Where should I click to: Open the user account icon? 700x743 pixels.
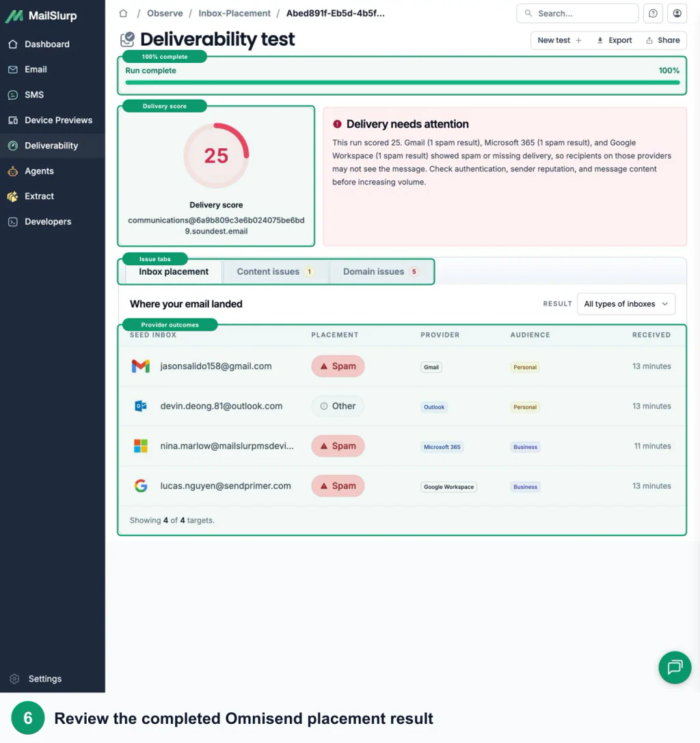tap(677, 13)
